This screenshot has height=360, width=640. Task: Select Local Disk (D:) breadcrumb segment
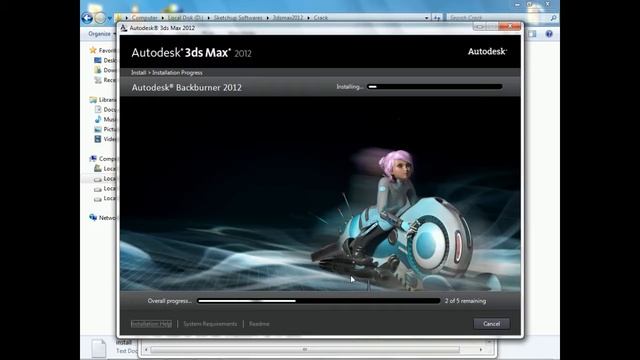(x=185, y=18)
